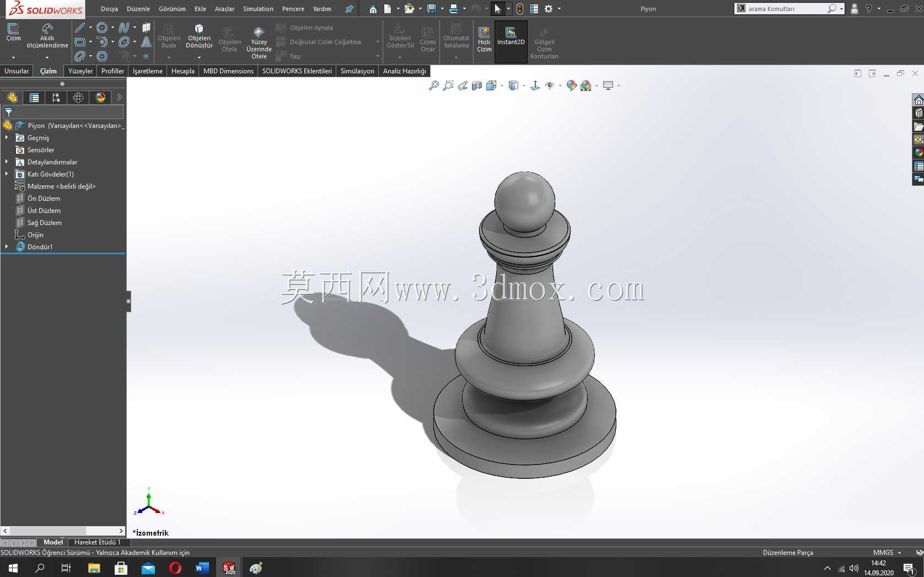Click Zoom to Area magnifier icon
The height and width of the screenshot is (577, 924).
click(x=448, y=86)
